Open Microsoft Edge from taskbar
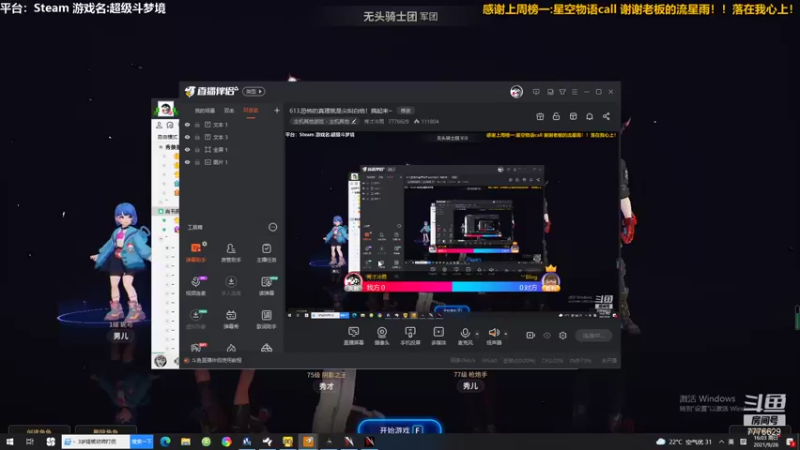Screen dimensions: 800x450 pyautogui.click(x=165, y=442)
